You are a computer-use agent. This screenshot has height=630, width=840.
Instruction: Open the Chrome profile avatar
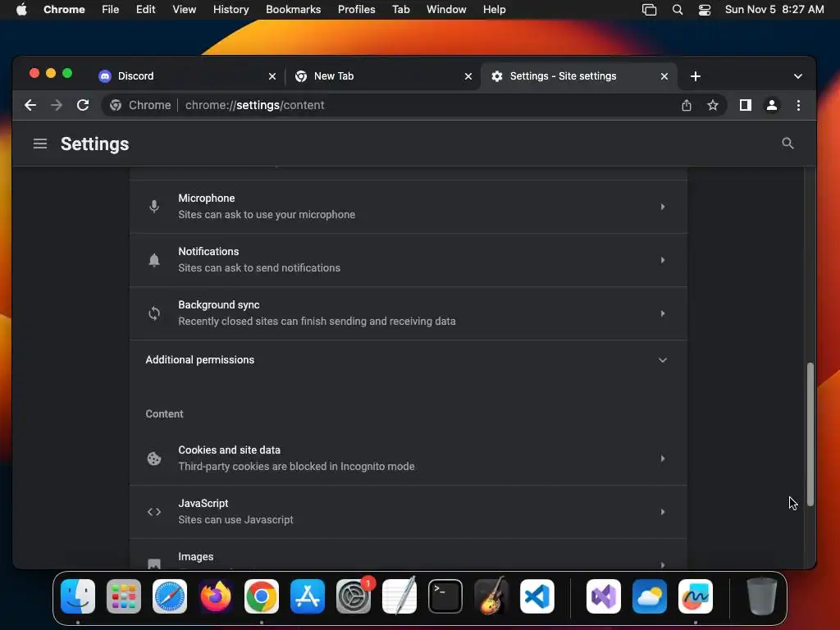771,105
